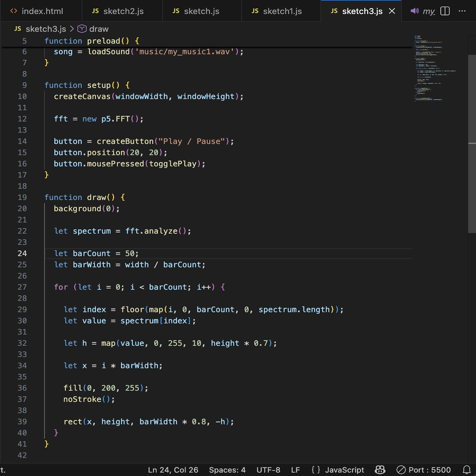The image size is (476, 476).
Task: Click the code minimap preview
Action: pos(435,68)
